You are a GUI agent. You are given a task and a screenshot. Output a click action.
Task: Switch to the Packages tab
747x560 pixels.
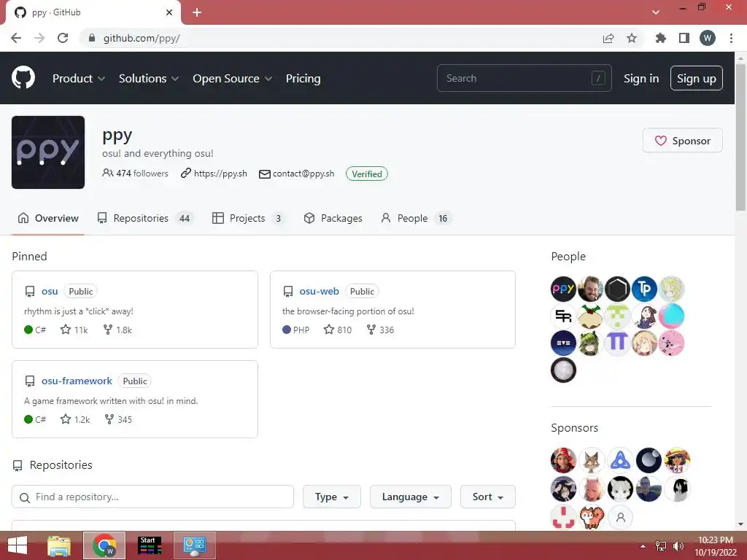pos(333,218)
